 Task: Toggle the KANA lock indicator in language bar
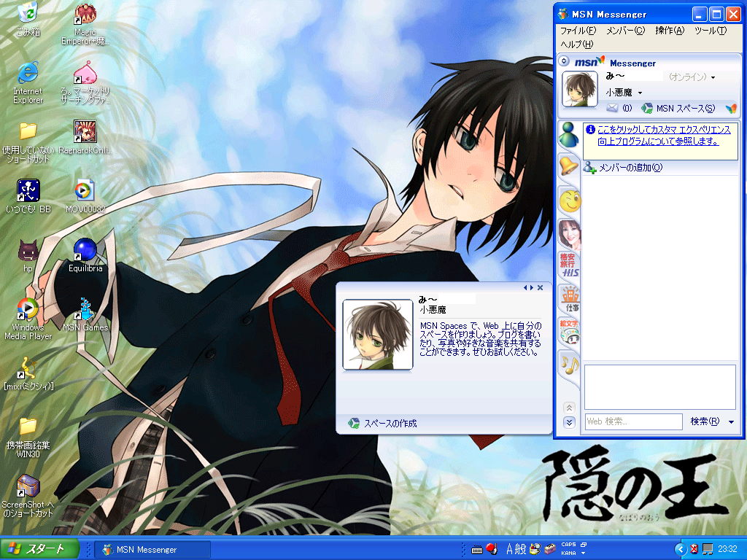[568, 553]
